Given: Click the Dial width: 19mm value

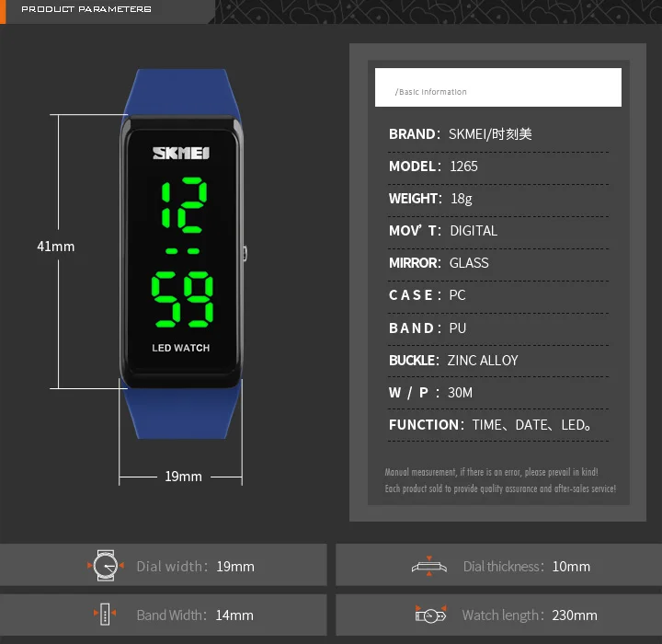Looking at the screenshot, I should 235,566.
